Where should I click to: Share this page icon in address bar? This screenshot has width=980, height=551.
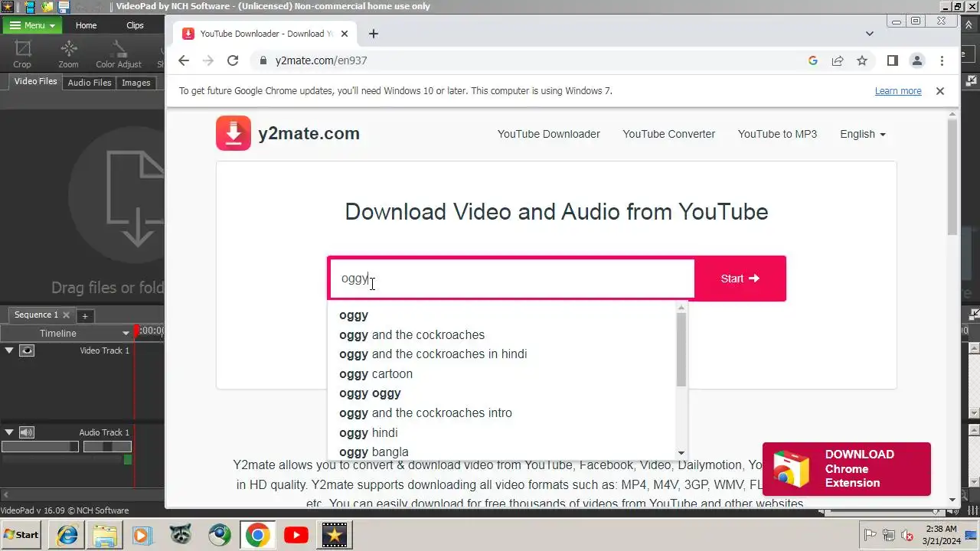pos(838,60)
